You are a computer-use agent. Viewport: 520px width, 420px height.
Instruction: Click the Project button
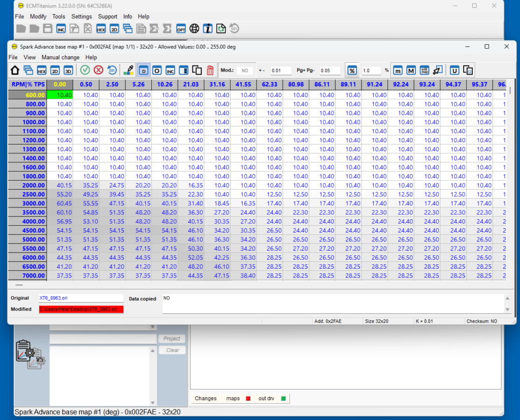(x=172, y=338)
